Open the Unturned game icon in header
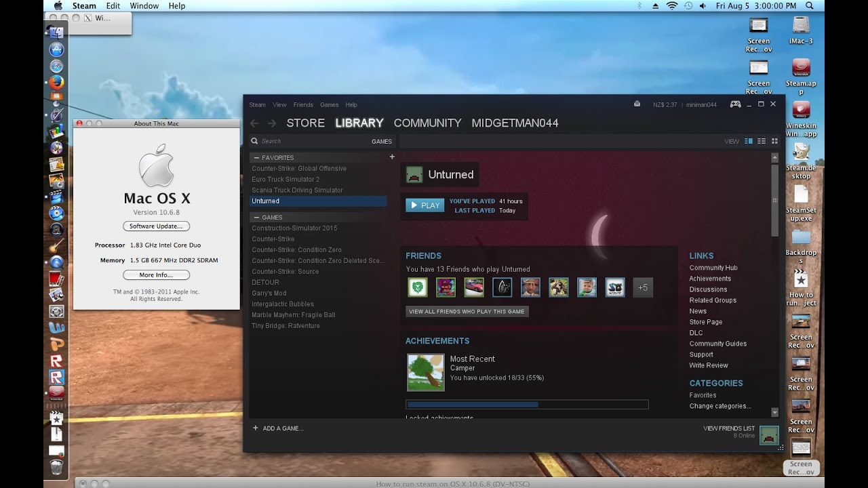The image size is (868, 488). pyautogui.click(x=414, y=175)
